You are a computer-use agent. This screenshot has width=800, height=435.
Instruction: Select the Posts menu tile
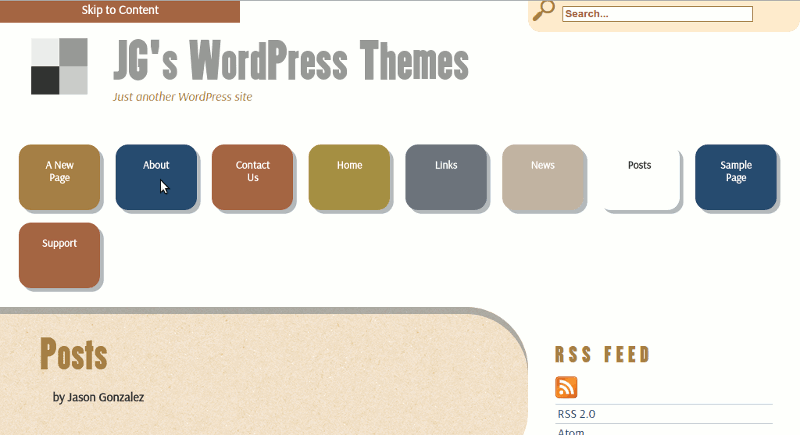(x=639, y=177)
